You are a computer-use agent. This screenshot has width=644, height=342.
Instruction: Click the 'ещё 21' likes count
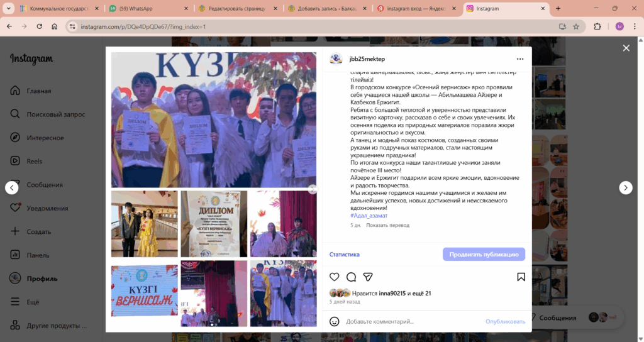(x=422, y=293)
